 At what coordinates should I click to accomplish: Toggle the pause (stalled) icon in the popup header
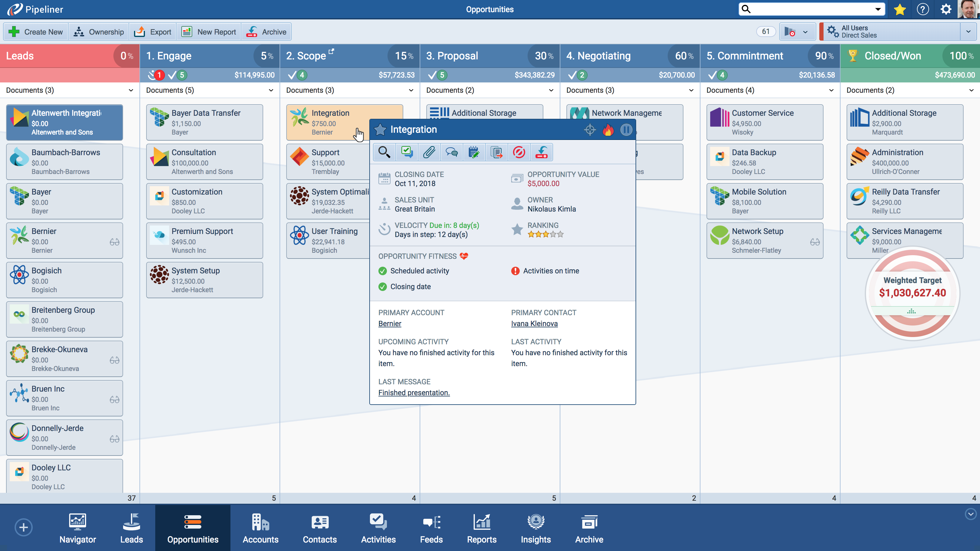coord(626,130)
